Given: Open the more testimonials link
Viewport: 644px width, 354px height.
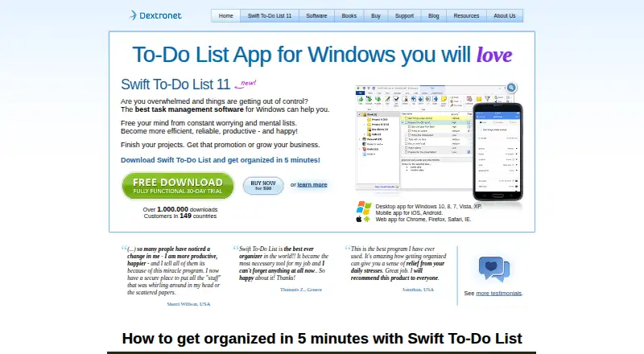Looking at the screenshot, I should [x=498, y=293].
